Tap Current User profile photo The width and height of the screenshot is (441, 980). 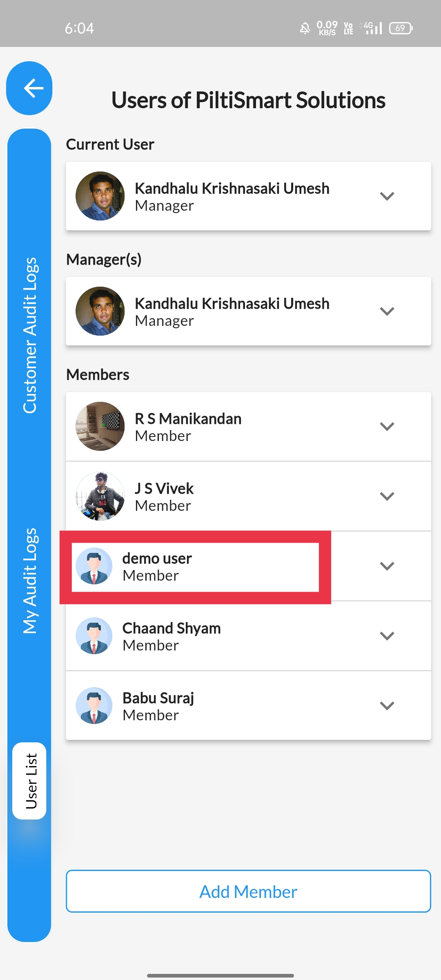pyautogui.click(x=100, y=196)
